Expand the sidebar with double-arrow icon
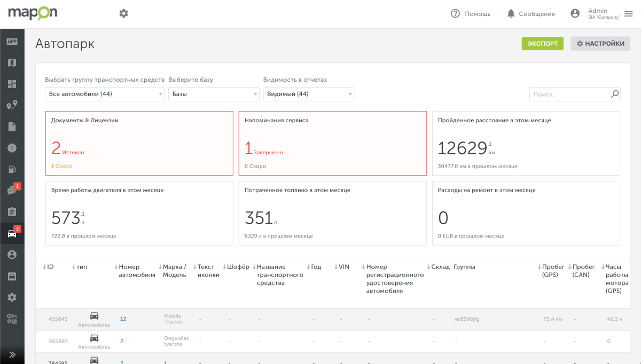 (12, 354)
